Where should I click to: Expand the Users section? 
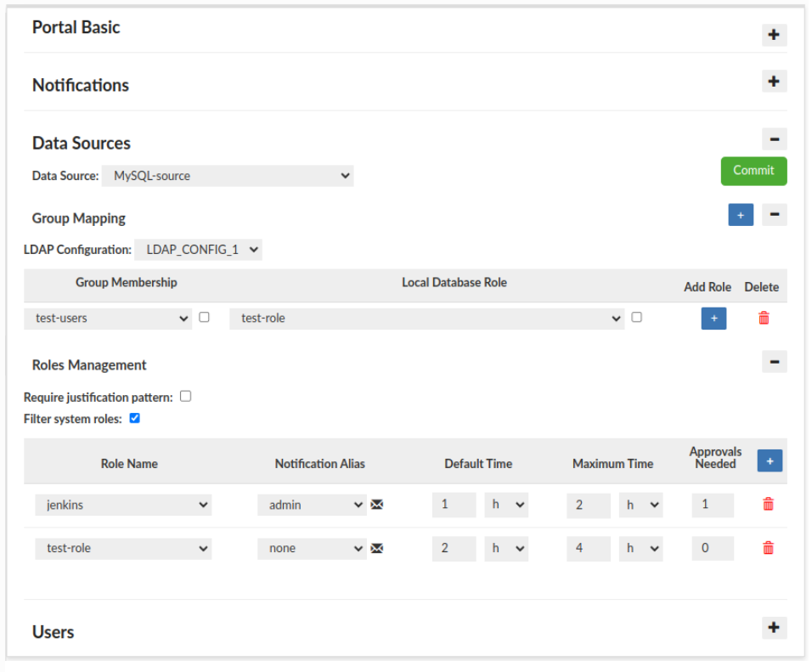coord(773,628)
